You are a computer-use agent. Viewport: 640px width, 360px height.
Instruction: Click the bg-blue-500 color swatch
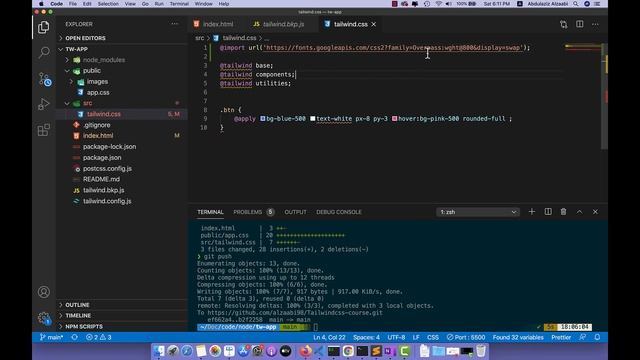[x=262, y=118]
